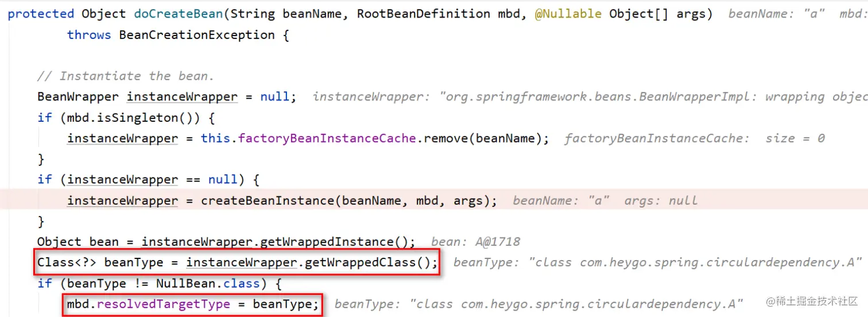
Task: Click 'Object[] args' parameter in signature
Action: pyautogui.click(x=657, y=14)
